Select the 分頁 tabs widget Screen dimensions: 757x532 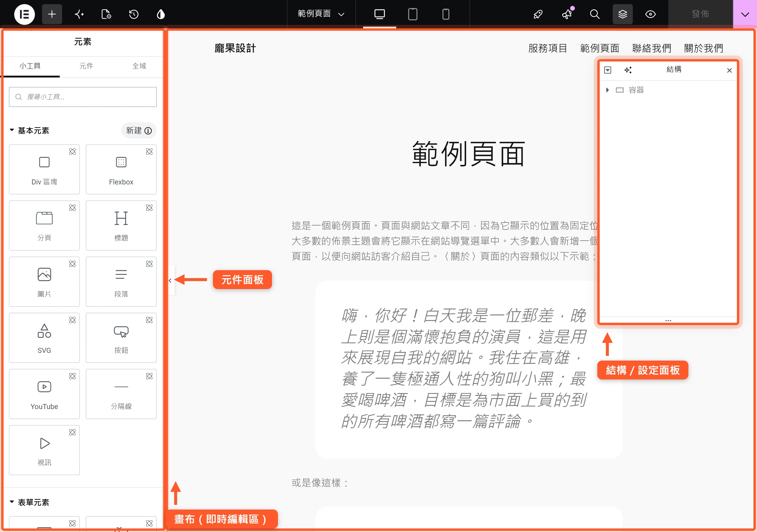[x=44, y=226]
